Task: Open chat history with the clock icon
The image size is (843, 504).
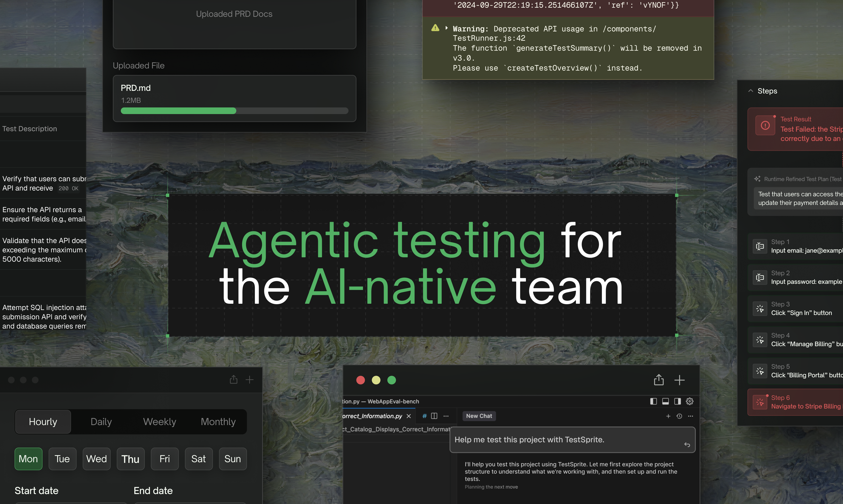Action: click(x=679, y=417)
